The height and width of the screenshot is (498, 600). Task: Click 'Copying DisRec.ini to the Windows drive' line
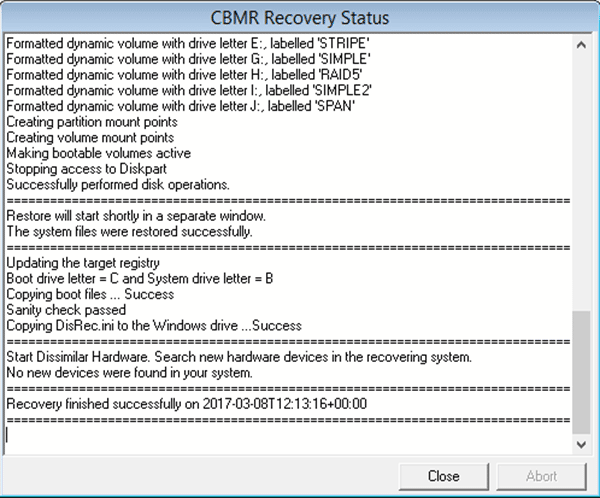click(154, 325)
